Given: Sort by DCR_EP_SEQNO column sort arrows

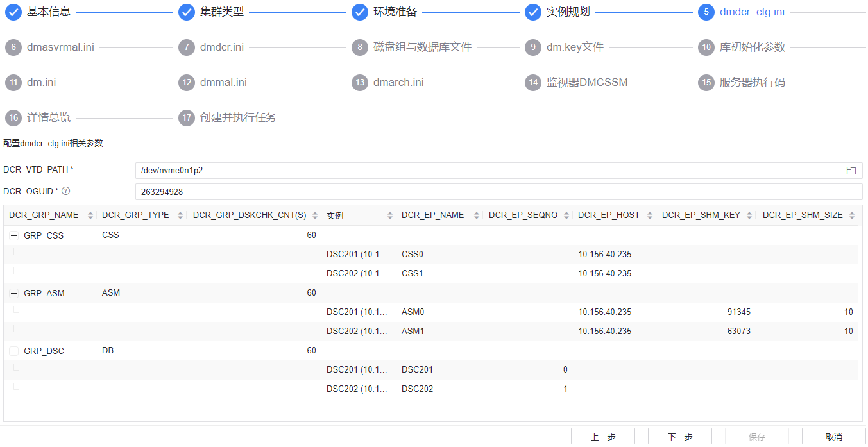Looking at the screenshot, I should (566, 215).
